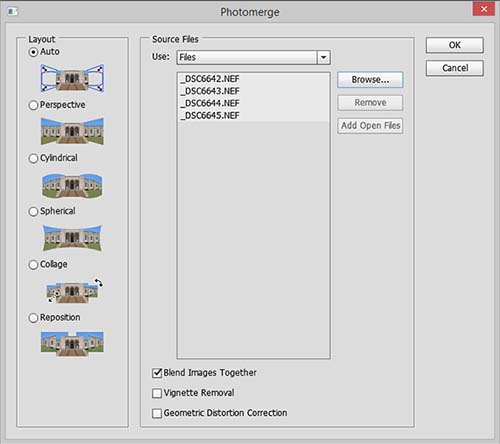Click the Reposition layout preview icon
Screen dimensions: 500x444
tap(72, 344)
